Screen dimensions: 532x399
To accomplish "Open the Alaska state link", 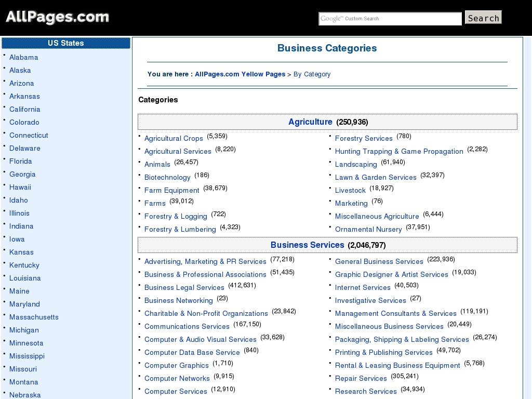I will coord(20,70).
